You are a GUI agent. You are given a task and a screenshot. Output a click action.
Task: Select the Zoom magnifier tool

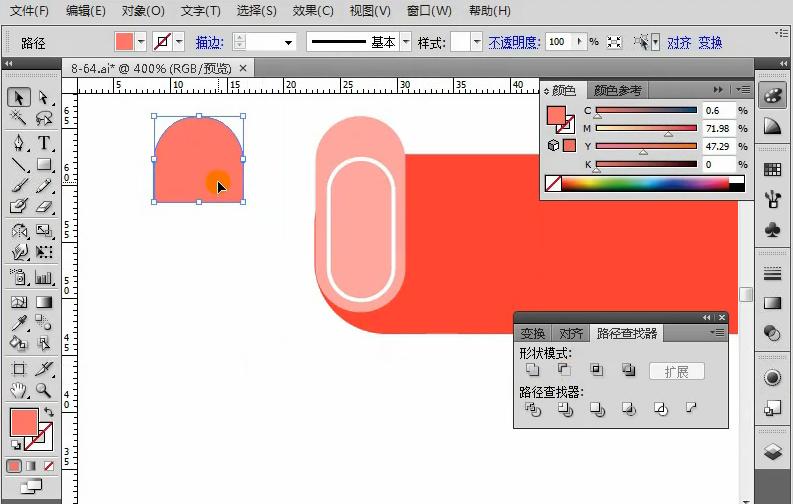44,390
